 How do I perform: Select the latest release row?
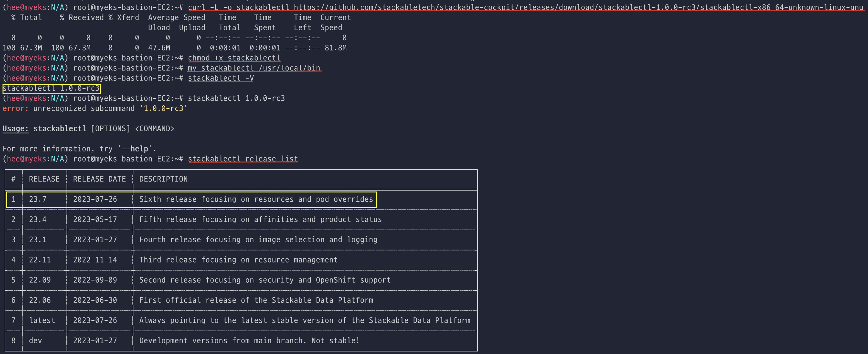pyautogui.click(x=42, y=320)
